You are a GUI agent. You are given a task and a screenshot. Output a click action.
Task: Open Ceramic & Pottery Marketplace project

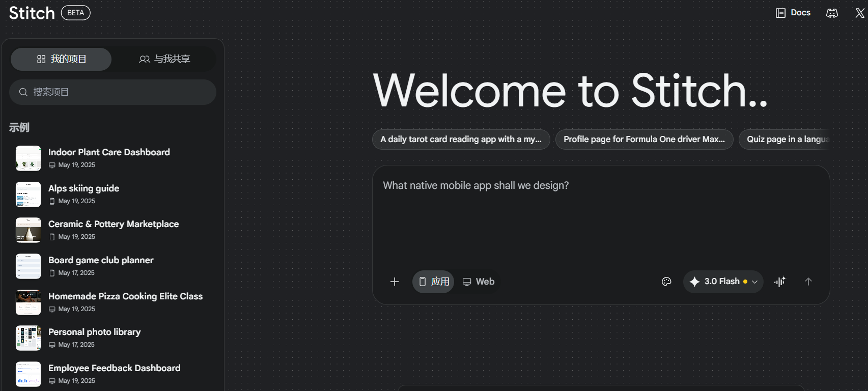tap(112, 230)
